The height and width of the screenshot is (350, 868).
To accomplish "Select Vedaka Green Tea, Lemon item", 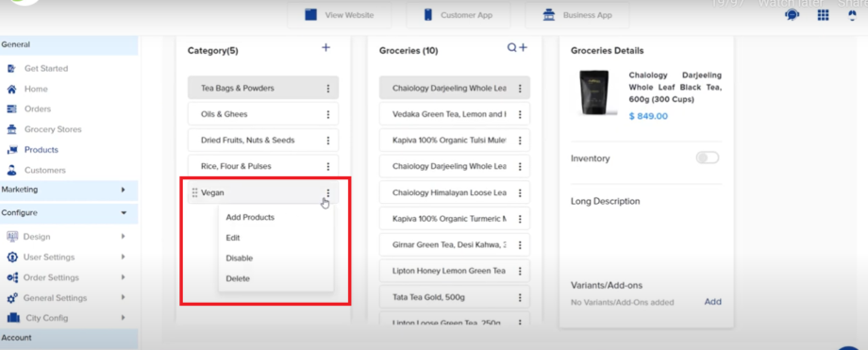I will pyautogui.click(x=455, y=114).
